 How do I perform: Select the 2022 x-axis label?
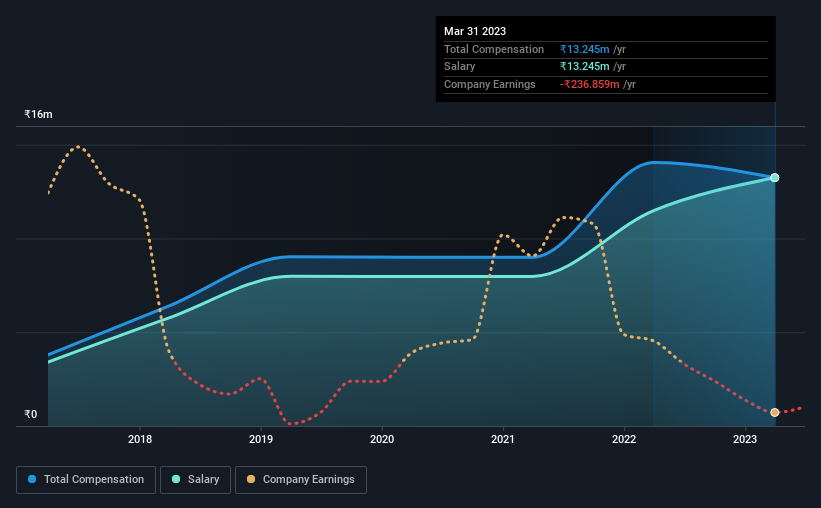point(624,439)
